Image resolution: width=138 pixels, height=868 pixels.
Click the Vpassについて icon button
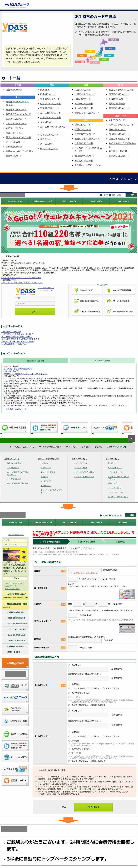76,290
